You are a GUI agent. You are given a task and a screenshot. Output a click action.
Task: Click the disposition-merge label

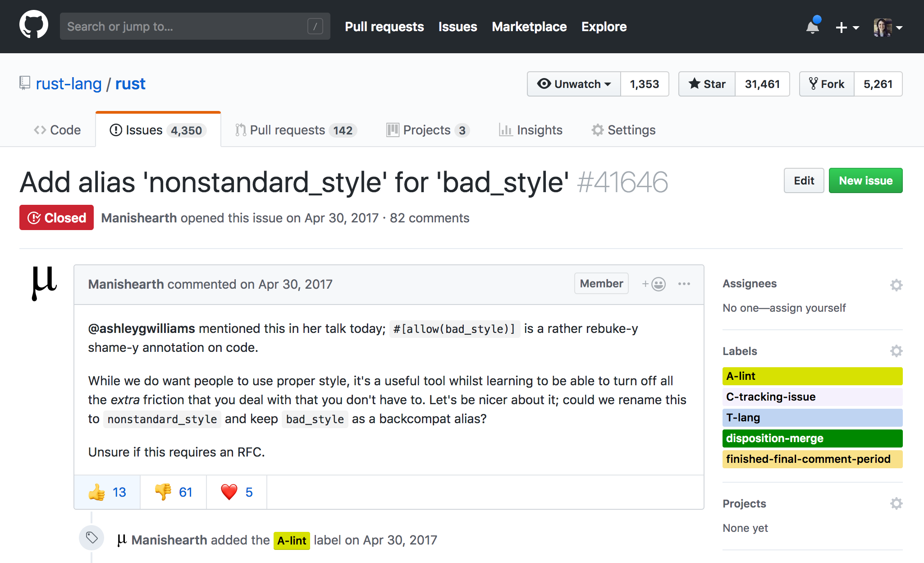pos(812,438)
